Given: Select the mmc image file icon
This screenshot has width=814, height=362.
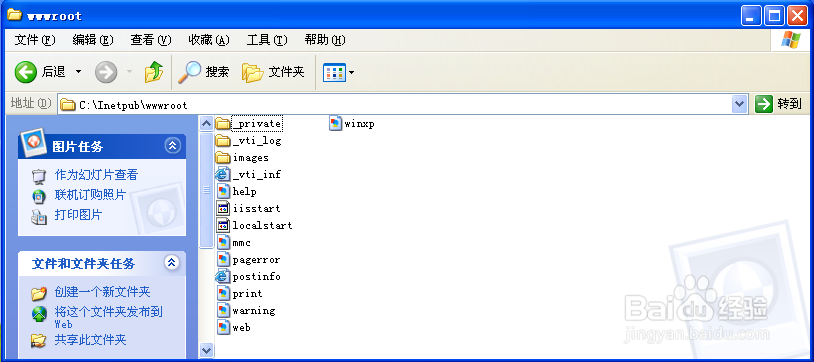Looking at the screenshot, I should [223, 243].
